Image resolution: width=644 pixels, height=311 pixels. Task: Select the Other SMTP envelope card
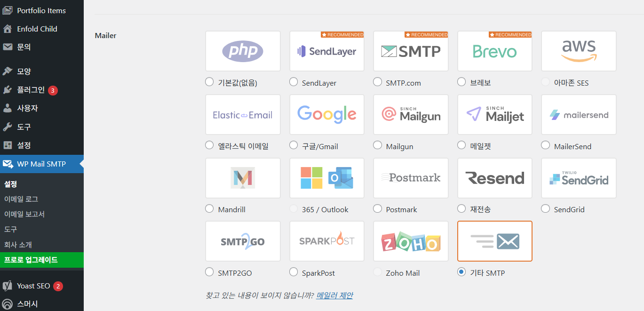point(495,241)
